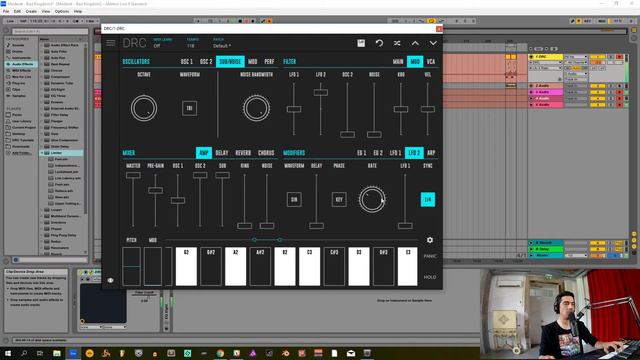This screenshot has width=640, height=360.
Task: Open the DELAY tab in the mixer
Action: (222, 153)
